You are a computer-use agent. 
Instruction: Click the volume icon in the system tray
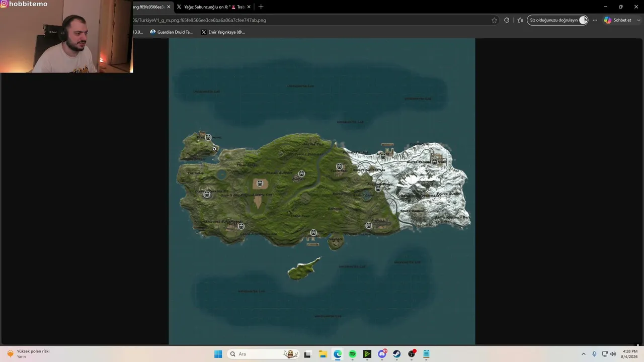pyautogui.click(x=613, y=354)
